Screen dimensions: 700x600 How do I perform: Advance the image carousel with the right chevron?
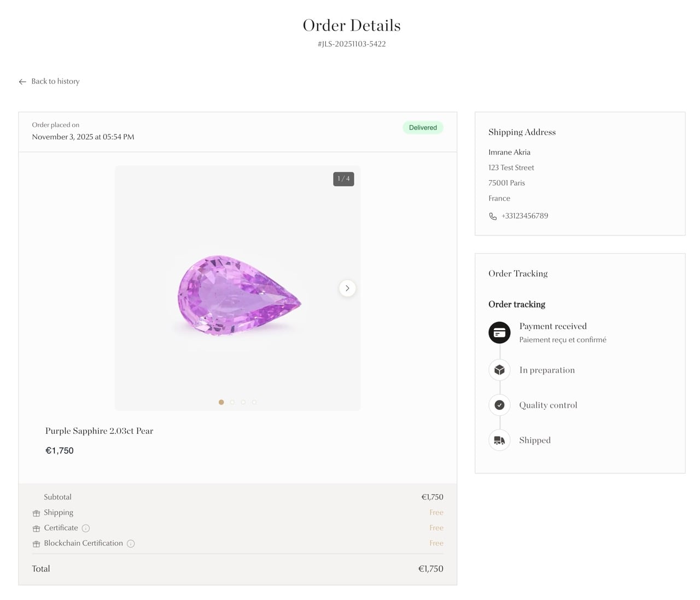tap(347, 288)
